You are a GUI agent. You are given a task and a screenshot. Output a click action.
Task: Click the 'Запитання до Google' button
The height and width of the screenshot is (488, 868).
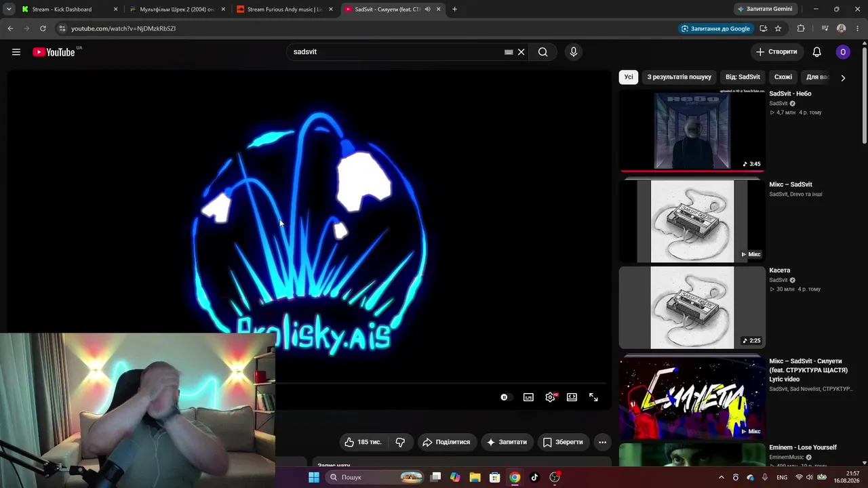coord(715,28)
